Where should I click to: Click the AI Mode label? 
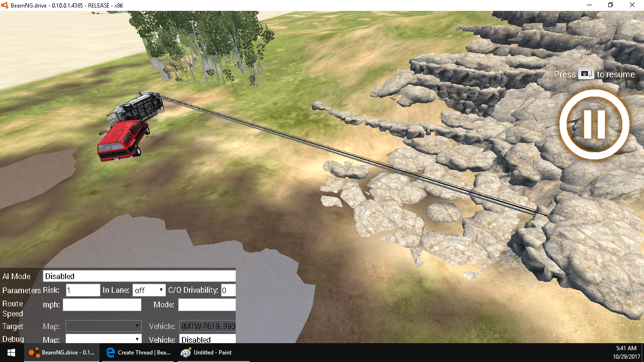coord(17,277)
